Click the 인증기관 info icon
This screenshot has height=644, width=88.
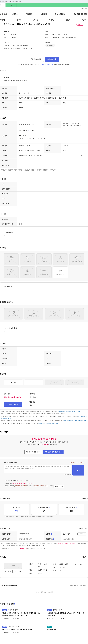[x=52, y=534]
